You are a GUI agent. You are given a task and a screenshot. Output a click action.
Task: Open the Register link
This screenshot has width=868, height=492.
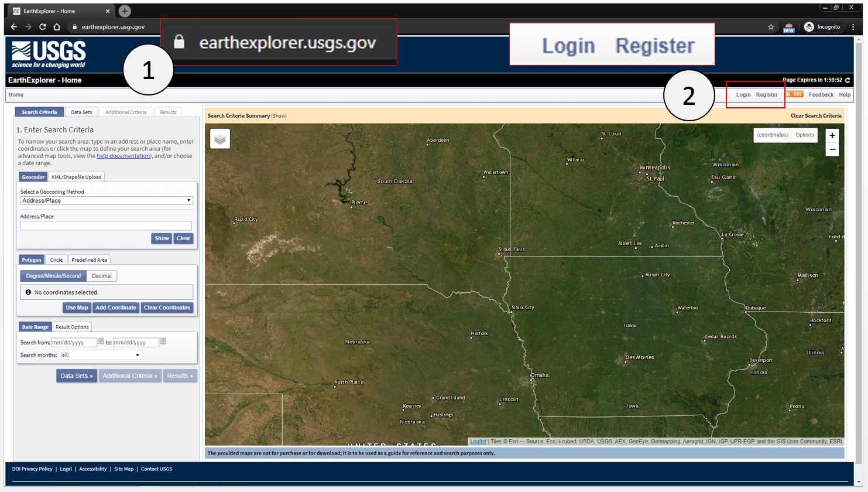coord(767,95)
